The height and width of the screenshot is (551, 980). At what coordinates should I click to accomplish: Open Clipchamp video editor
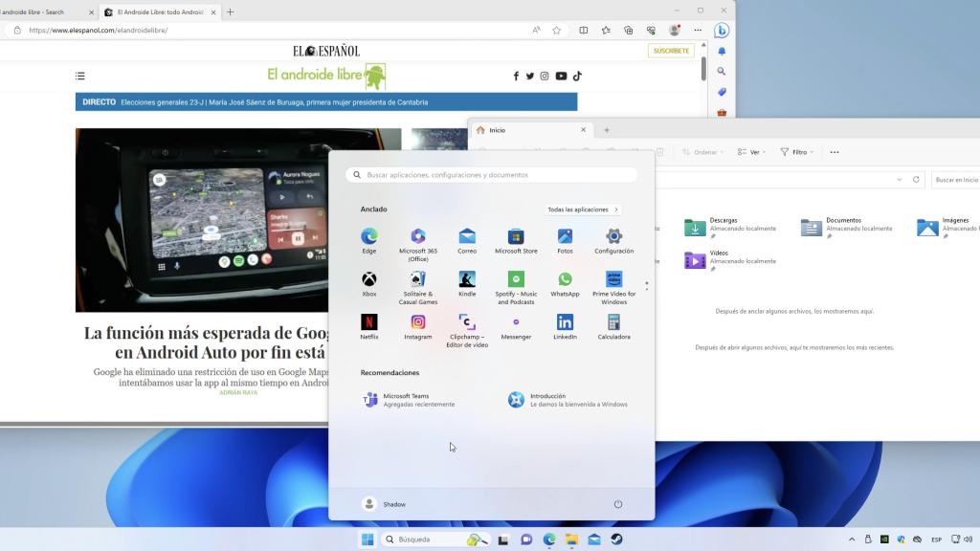click(x=467, y=330)
